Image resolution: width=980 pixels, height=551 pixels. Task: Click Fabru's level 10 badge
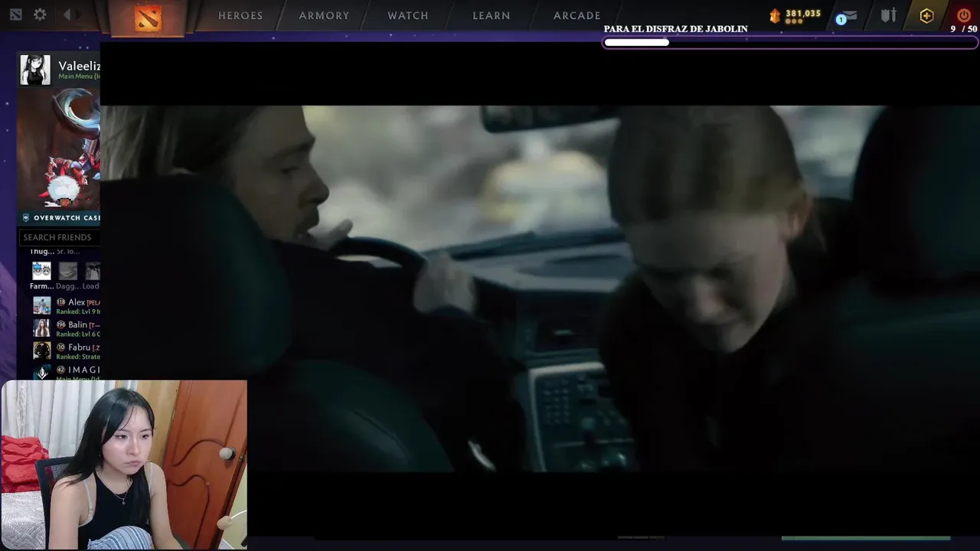[x=61, y=347]
